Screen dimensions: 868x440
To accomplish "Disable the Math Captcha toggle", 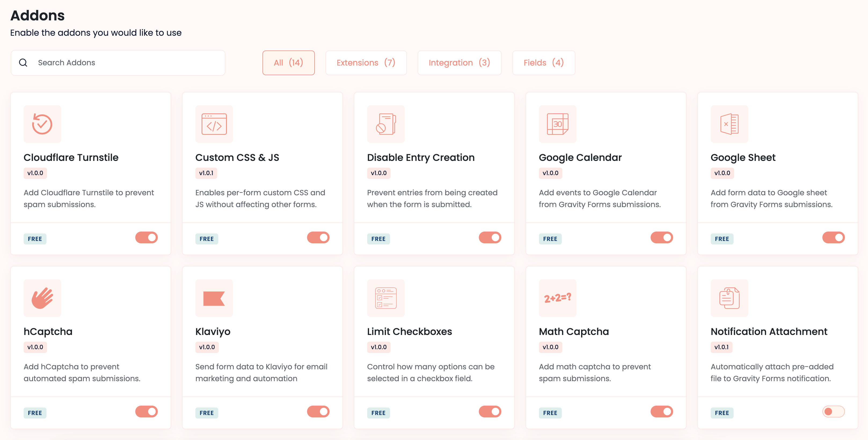I will coord(661,412).
